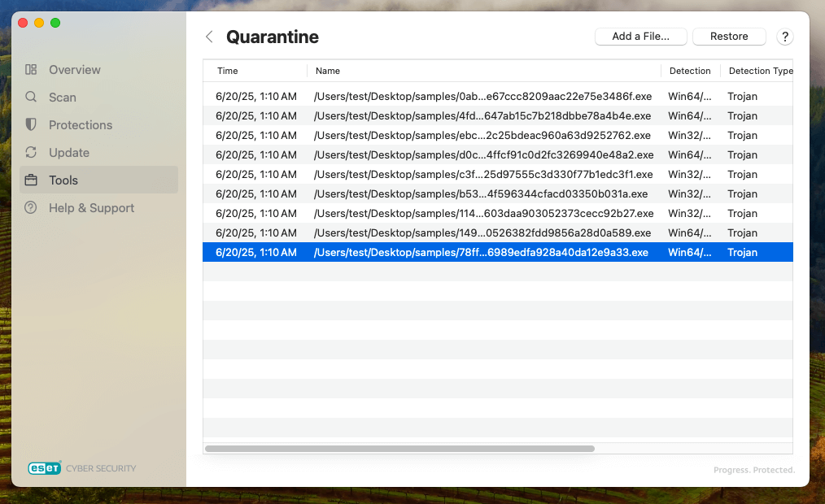Click the ESET logo at bottom left
The image size is (825, 504).
click(x=45, y=467)
